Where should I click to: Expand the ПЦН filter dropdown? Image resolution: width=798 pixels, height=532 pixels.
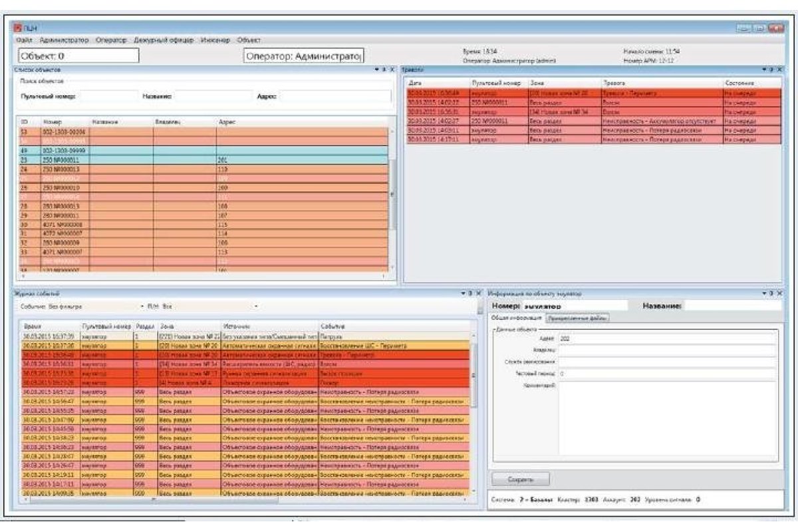click(210, 307)
